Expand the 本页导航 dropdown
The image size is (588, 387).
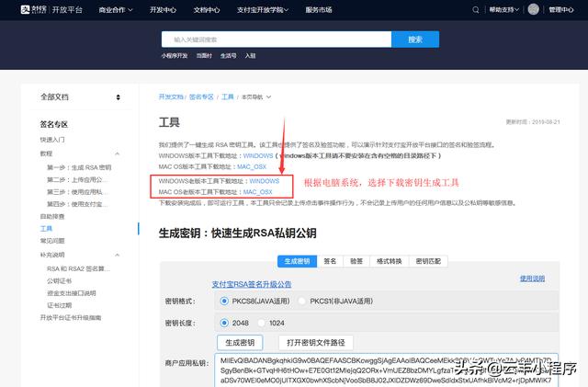(x=256, y=97)
